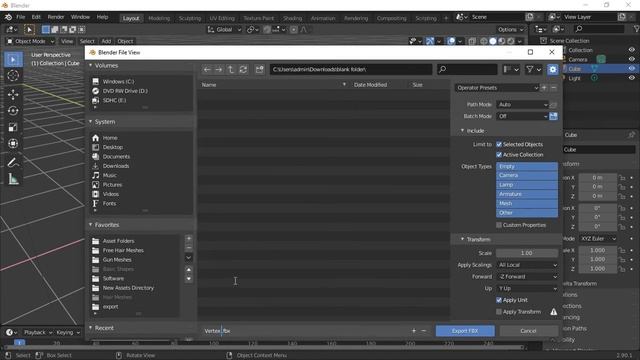The width and height of the screenshot is (640, 360).
Task: Select the Select Box tool
Action: pyautogui.click(x=13, y=60)
